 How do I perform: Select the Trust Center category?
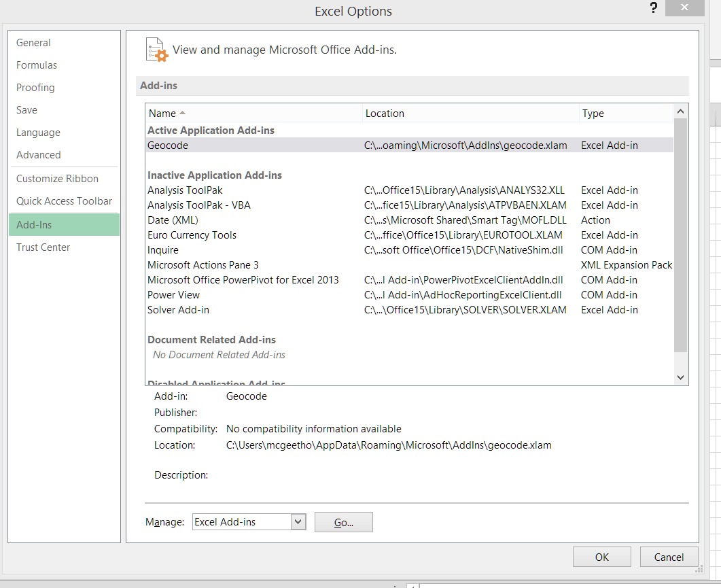[x=43, y=247]
